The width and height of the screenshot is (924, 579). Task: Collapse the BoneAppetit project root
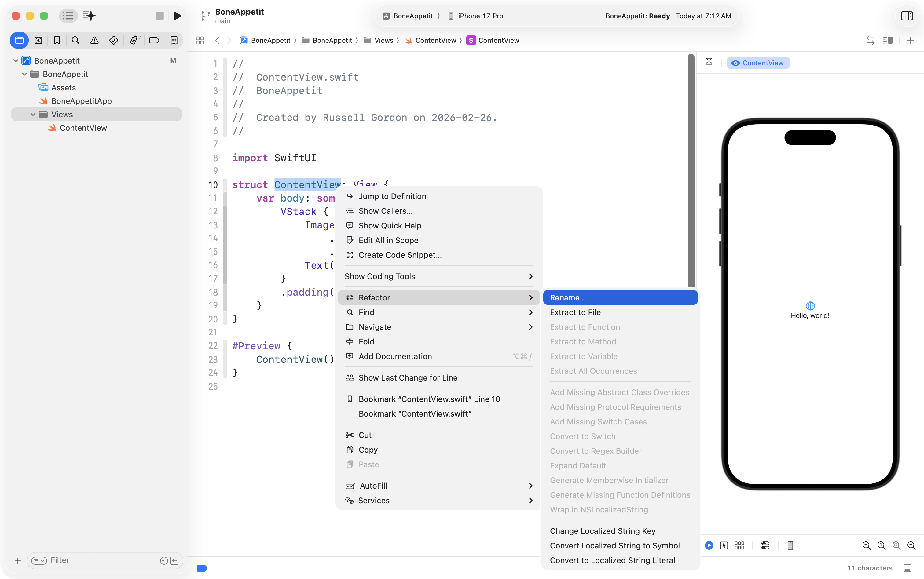(16, 60)
